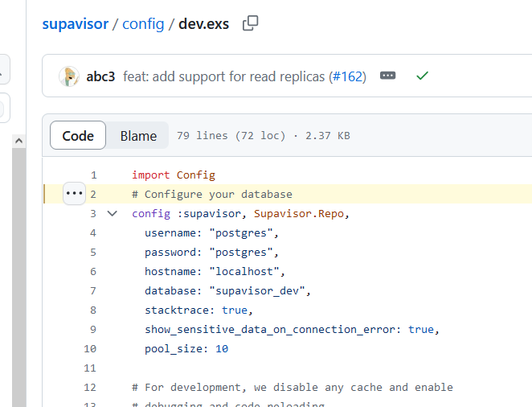532x407 pixels.
Task: Open pull request #162
Action: pyautogui.click(x=347, y=76)
